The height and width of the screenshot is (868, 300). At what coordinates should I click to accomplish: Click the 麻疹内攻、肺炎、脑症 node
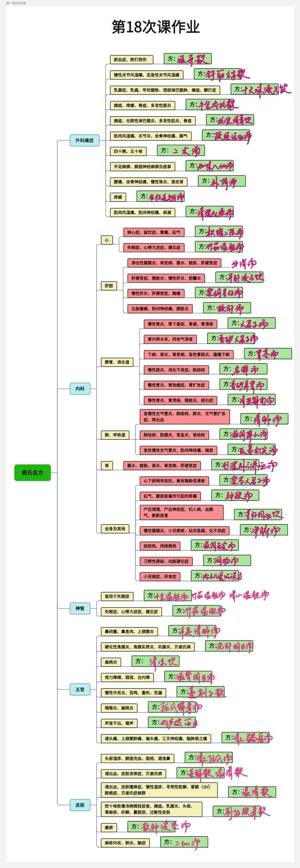pos(125,843)
